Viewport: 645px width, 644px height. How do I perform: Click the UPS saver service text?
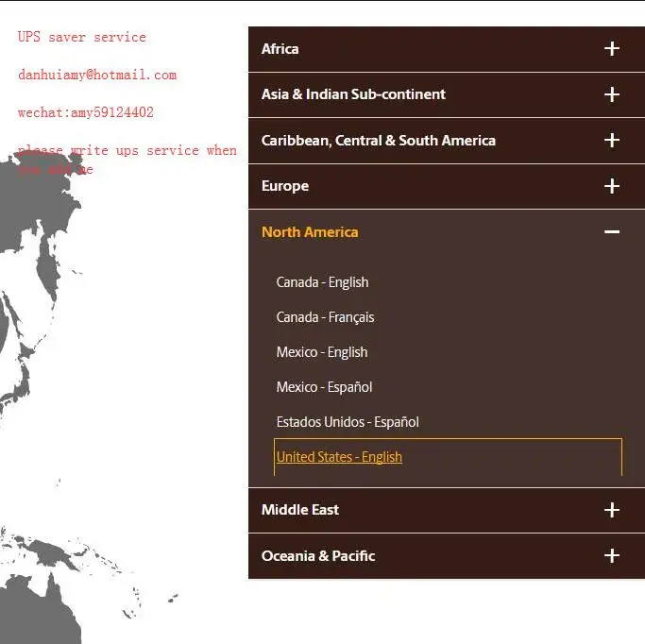pyautogui.click(x=82, y=37)
